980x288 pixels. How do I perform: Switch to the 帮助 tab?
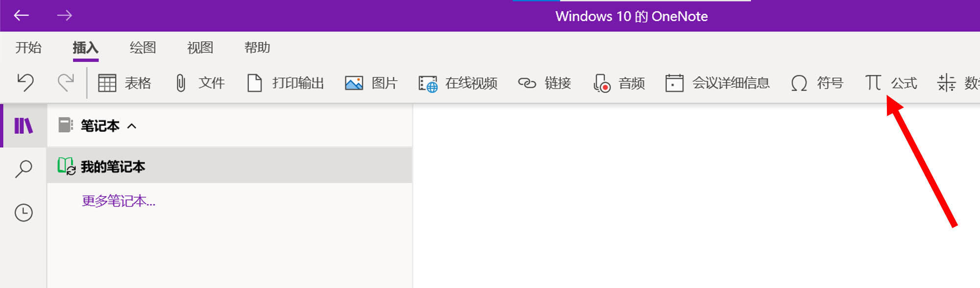point(257,48)
